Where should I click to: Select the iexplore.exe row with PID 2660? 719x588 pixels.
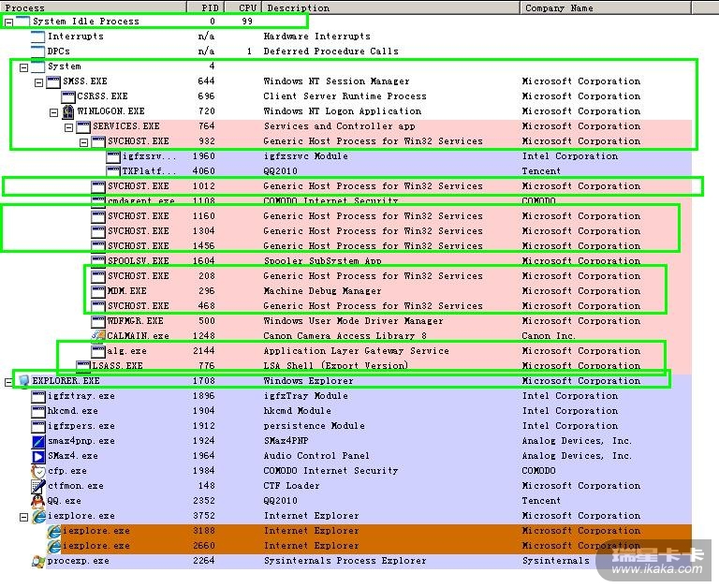click(369, 546)
